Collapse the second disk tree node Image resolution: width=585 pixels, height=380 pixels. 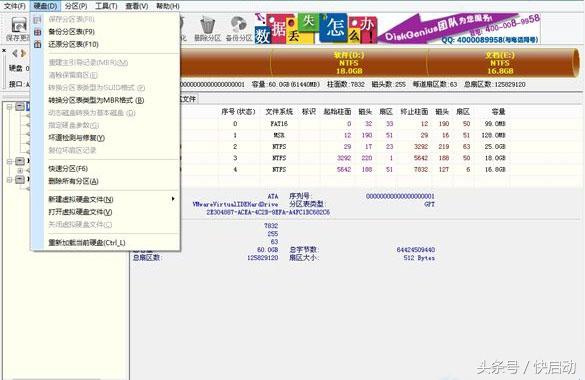[x=9, y=161]
